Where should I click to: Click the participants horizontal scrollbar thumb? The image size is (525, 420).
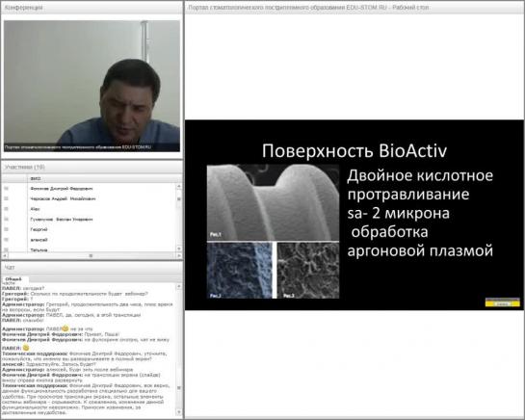pos(91,255)
